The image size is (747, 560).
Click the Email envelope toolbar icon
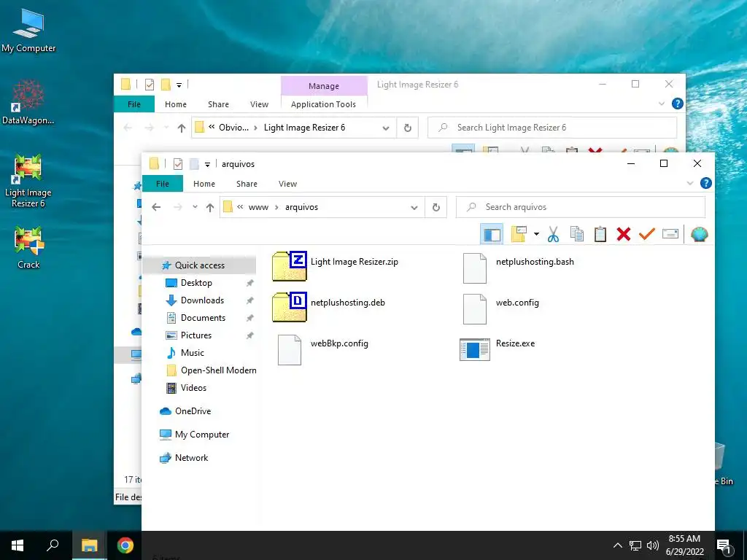point(670,234)
